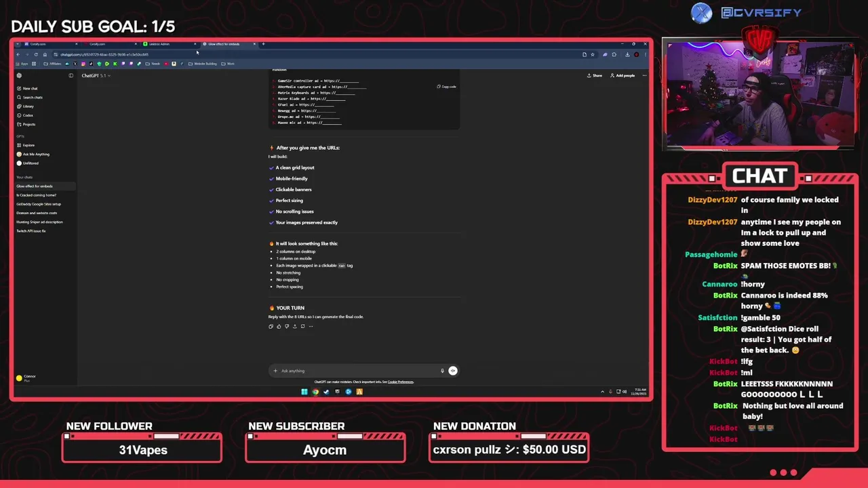Open the Needs bookmarks folder
Image resolution: width=868 pixels, height=488 pixels.
pos(153,64)
